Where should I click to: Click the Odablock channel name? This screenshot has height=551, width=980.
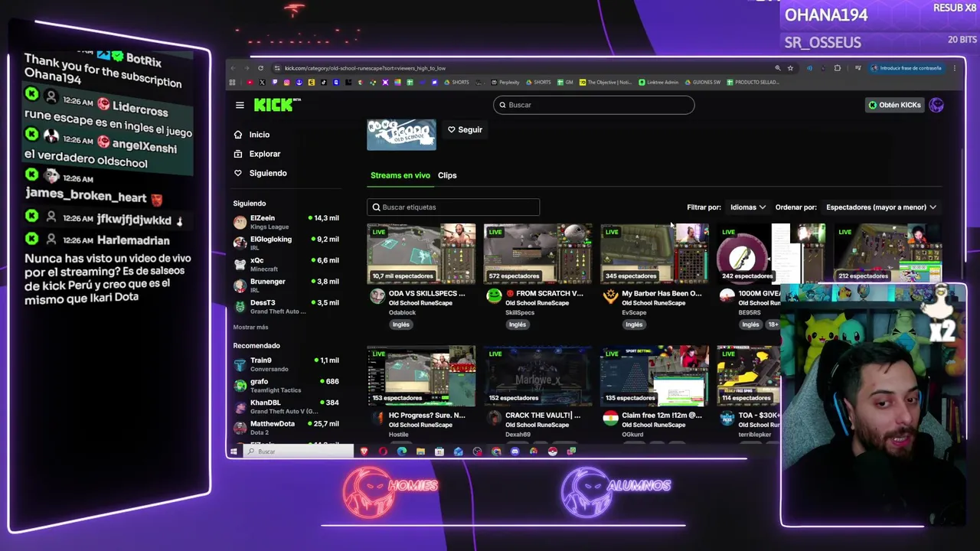point(402,312)
